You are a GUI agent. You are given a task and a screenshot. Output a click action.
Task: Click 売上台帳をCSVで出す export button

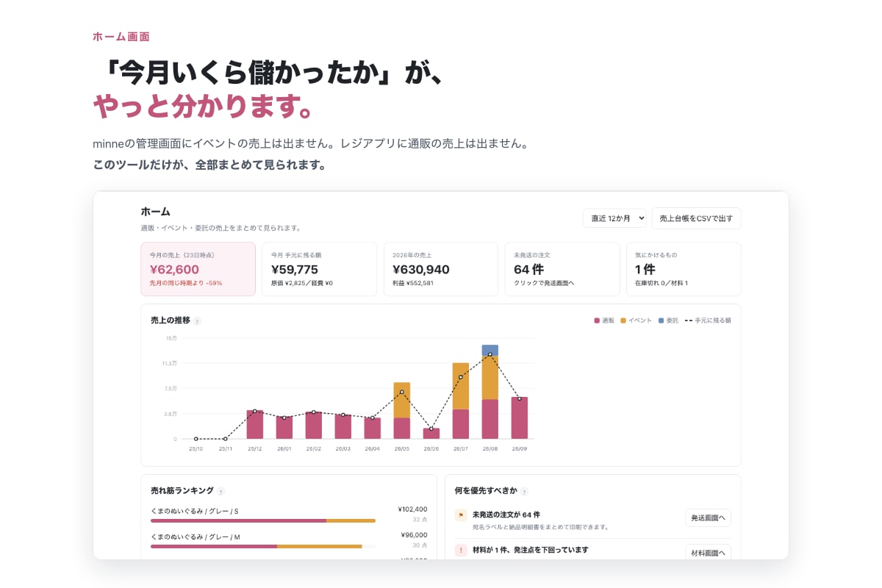(x=696, y=218)
